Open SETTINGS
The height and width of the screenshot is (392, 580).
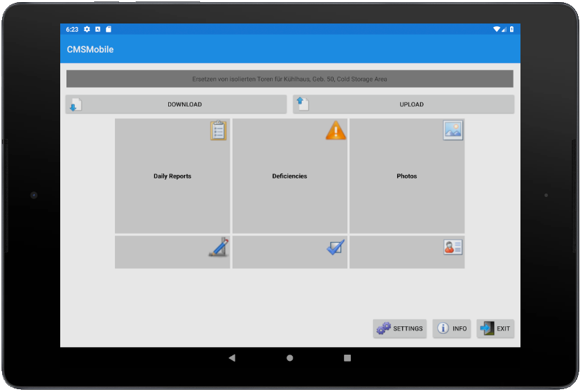click(400, 328)
